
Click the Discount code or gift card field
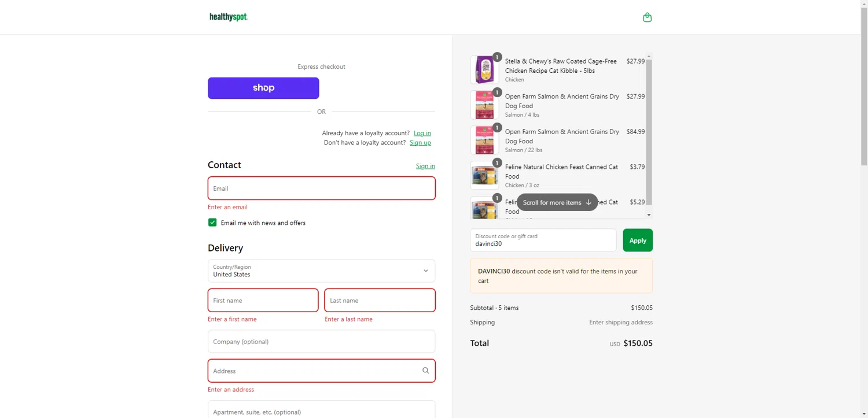coord(543,241)
